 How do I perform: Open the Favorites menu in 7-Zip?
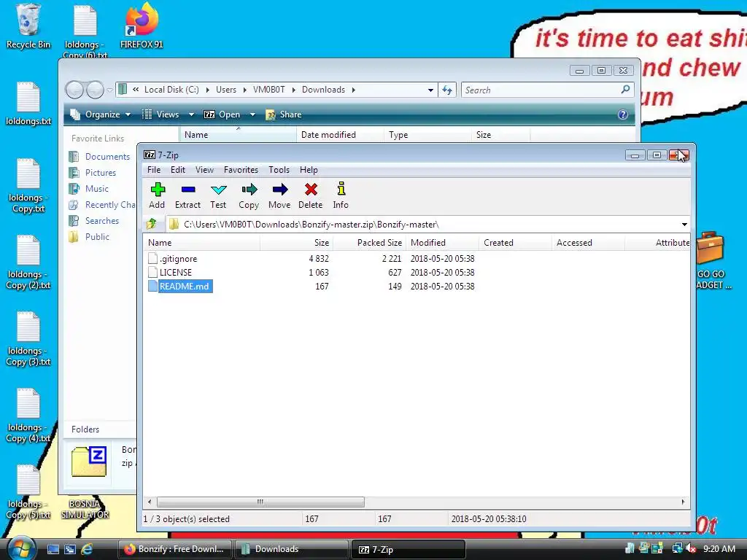(x=241, y=170)
